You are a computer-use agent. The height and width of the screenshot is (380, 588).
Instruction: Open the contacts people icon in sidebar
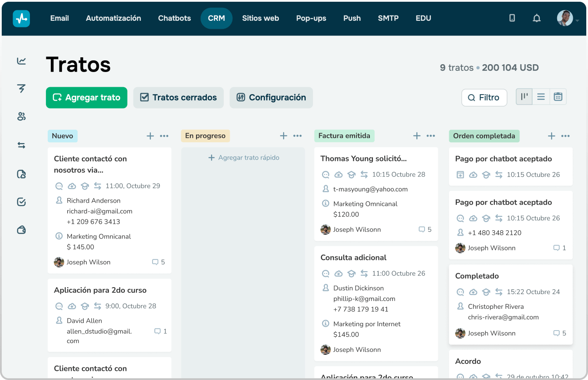point(21,117)
